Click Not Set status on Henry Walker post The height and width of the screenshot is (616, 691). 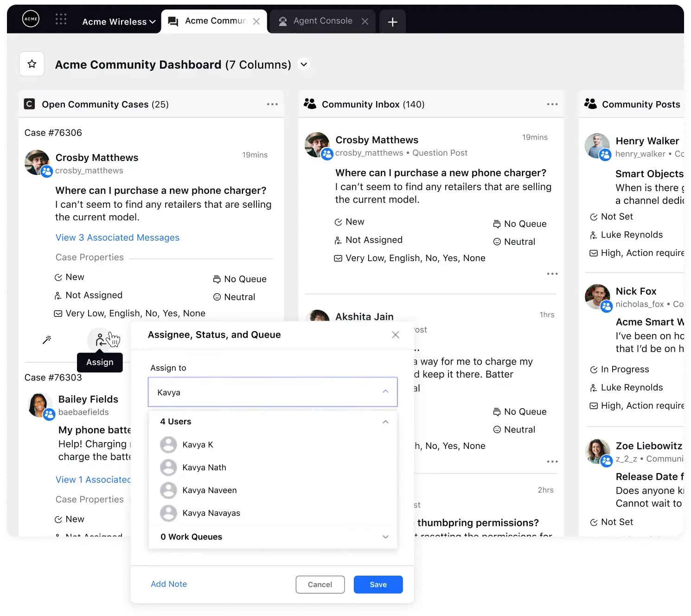[612, 217]
